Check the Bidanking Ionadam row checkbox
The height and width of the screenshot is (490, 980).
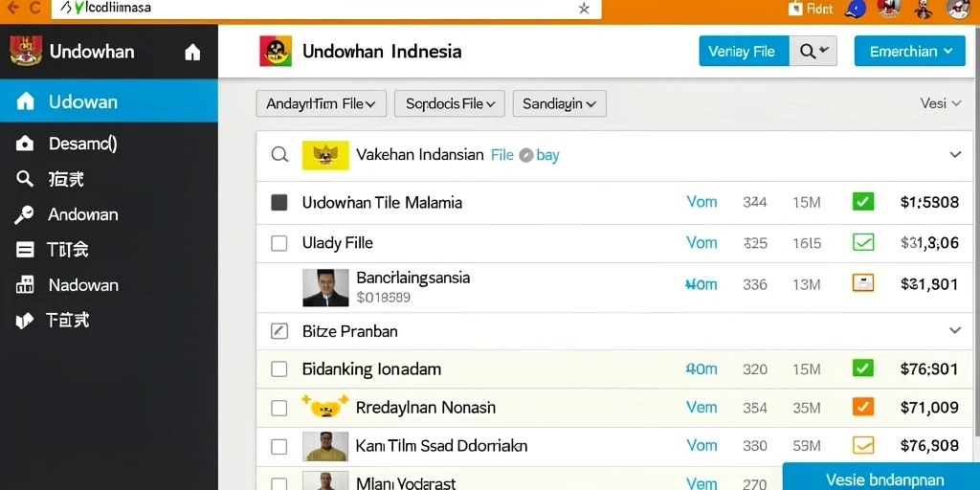pos(278,369)
